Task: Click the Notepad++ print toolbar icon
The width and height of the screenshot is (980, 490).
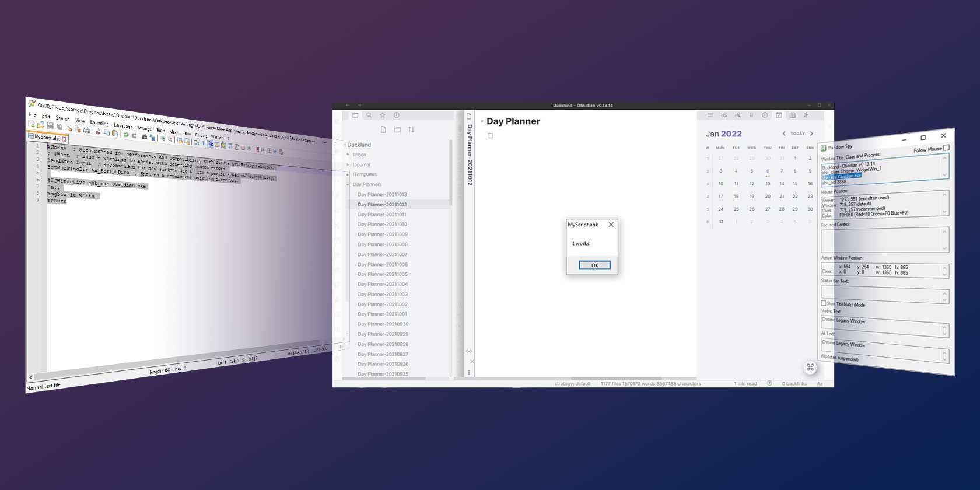Action: pyautogui.click(x=87, y=129)
